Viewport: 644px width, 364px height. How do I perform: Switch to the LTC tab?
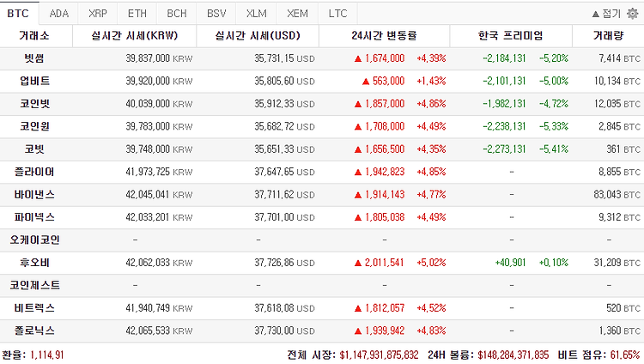click(x=337, y=14)
